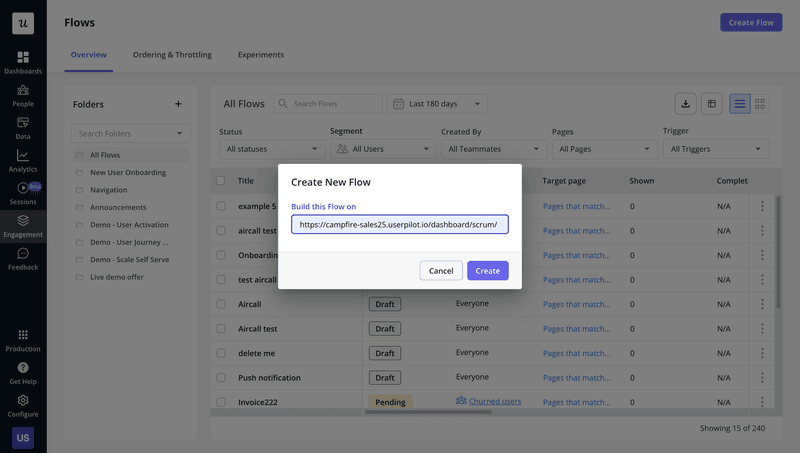
Task: Click the Feedback sidebar icon
Action: (23, 259)
